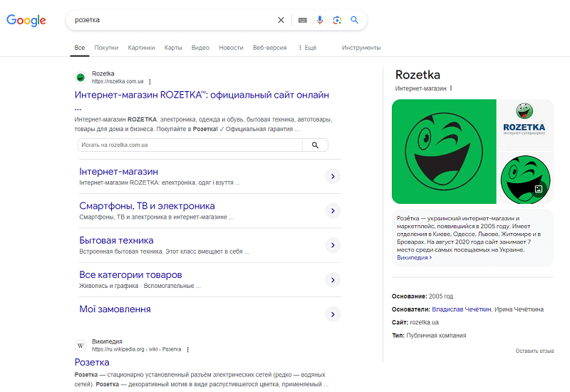Clear the search query with X icon
The height and width of the screenshot is (392, 570).
pos(281,20)
